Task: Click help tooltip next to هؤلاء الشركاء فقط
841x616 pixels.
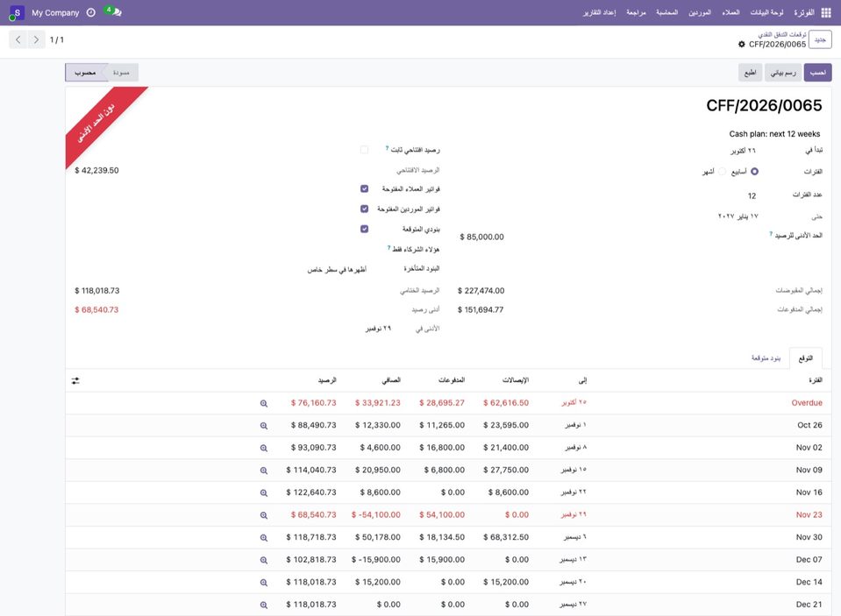Action: (x=388, y=248)
